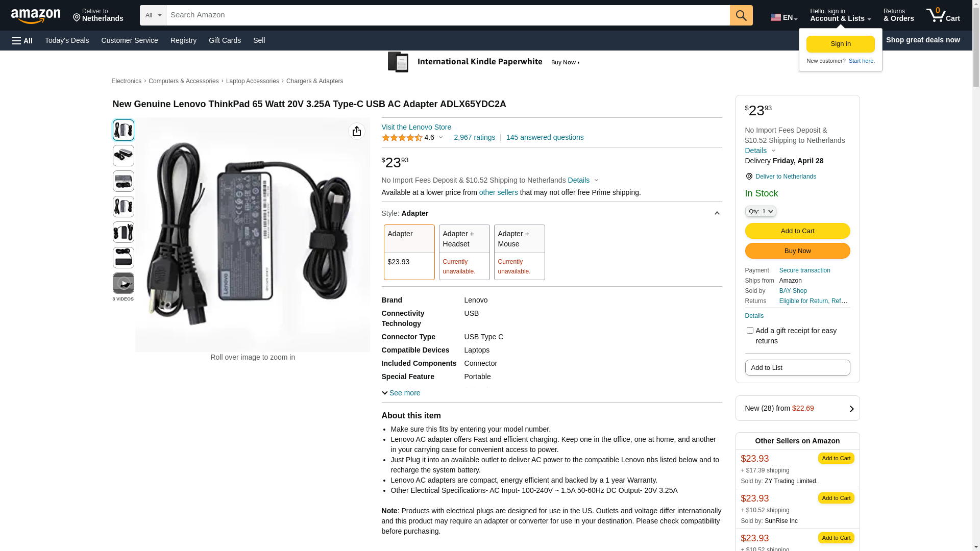Viewport: 980px width, 551px height.
Task: Open the All hamburger menu
Action: pos(22,41)
